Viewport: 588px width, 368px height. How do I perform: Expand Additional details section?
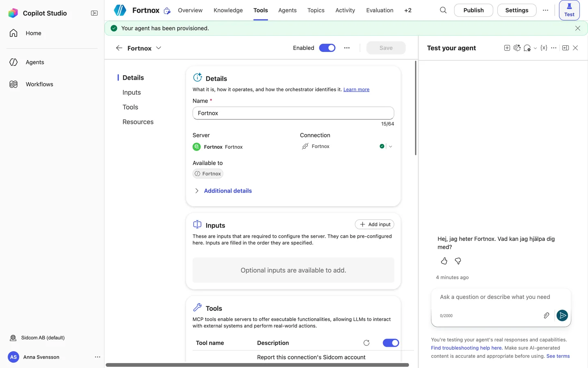[223, 191]
